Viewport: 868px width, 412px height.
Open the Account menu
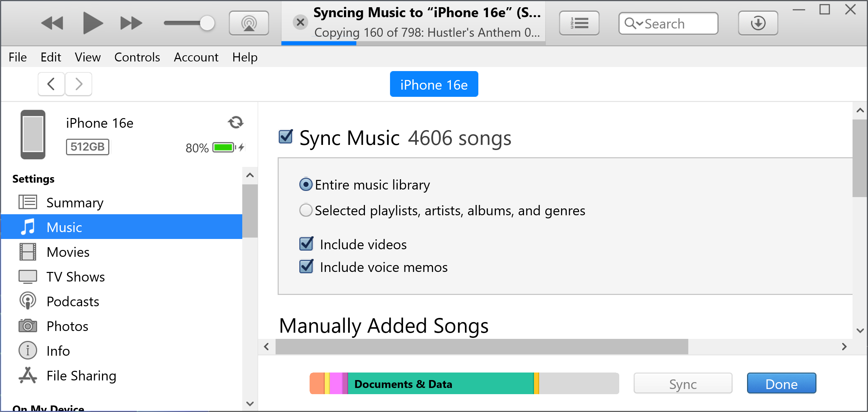pos(196,57)
